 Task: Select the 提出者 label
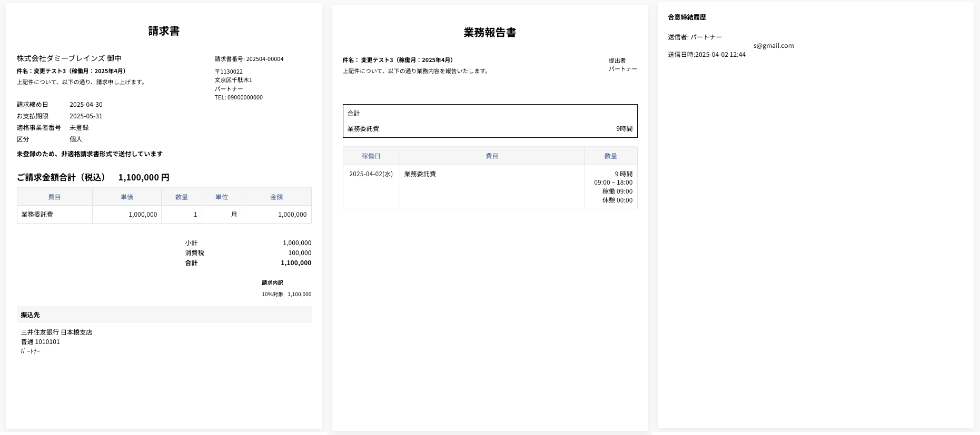tap(617, 60)
